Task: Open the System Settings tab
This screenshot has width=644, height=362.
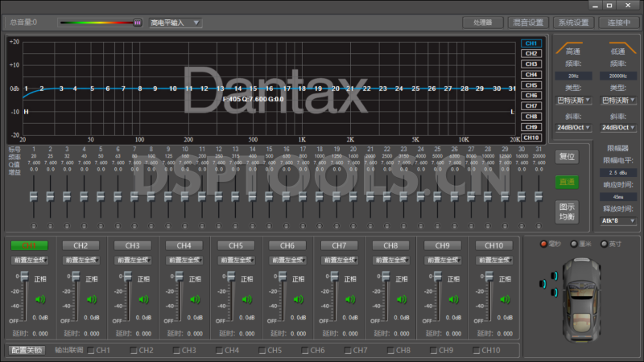Action: (573, 23)
